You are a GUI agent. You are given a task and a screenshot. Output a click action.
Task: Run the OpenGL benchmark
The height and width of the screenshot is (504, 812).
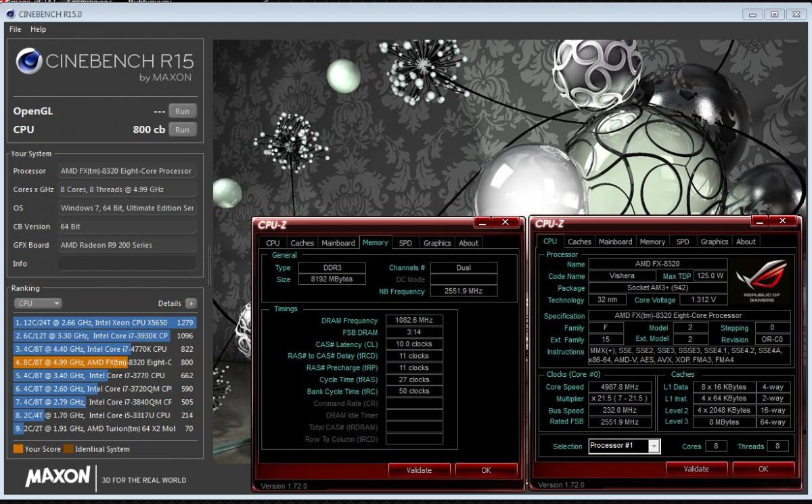tap(183, 111)
